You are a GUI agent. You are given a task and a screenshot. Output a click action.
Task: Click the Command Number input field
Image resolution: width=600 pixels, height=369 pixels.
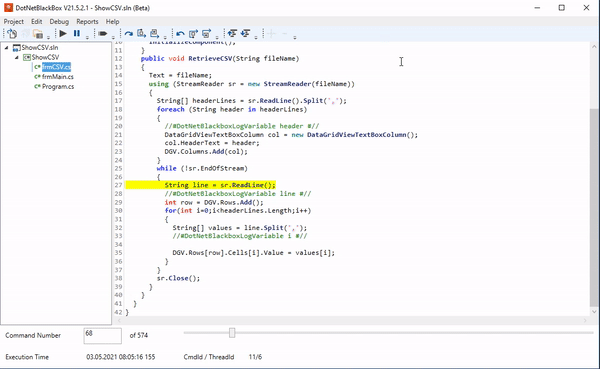103,336
